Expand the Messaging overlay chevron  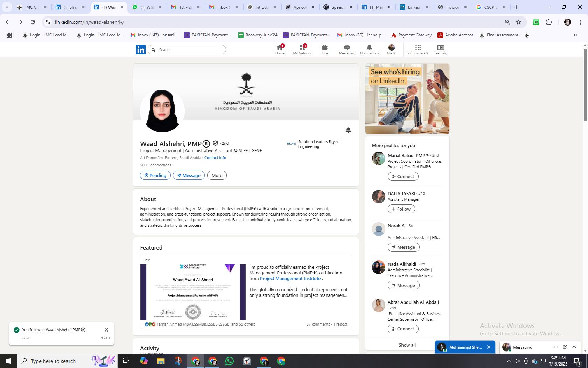[574, 347]
